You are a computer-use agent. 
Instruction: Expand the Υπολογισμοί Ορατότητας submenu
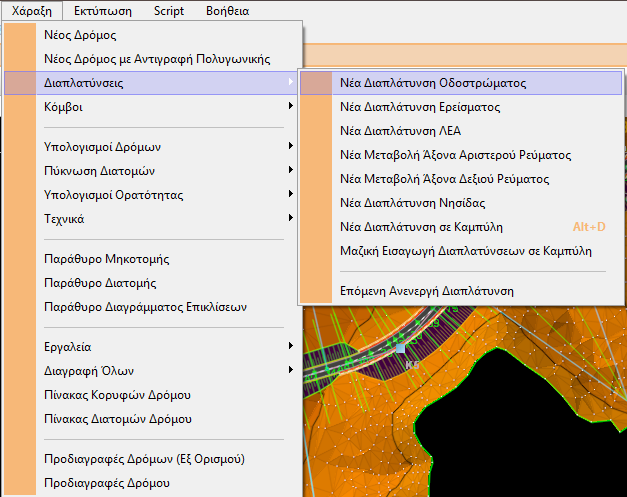152,195
